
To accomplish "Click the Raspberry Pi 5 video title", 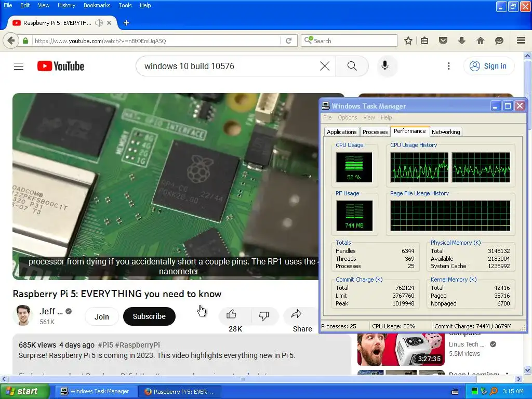I will click(x=117, y=294).
